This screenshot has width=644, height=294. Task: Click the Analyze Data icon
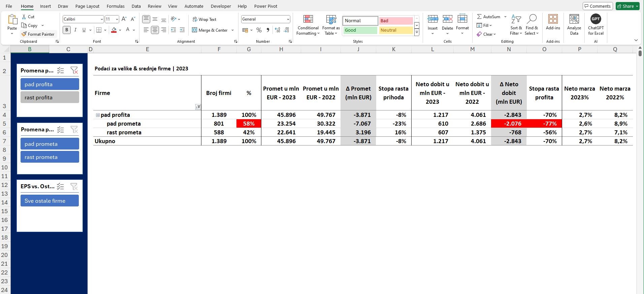(x=574, y=19)
